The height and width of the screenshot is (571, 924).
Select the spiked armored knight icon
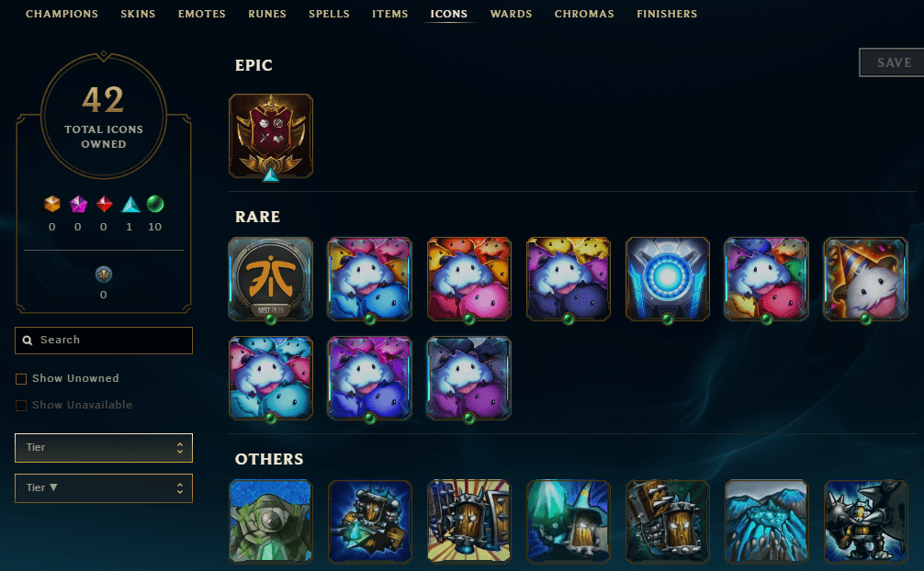pos(865,521)
